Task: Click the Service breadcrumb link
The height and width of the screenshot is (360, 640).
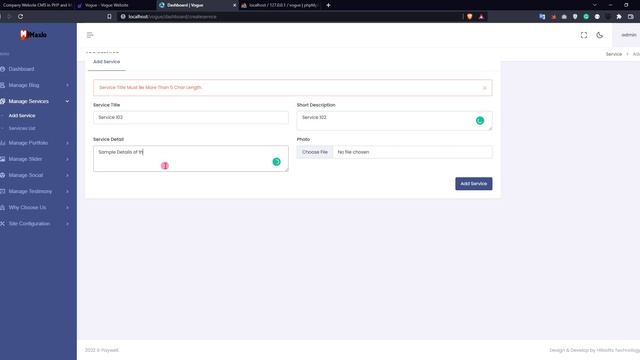Action: click(x=613, y=54)
